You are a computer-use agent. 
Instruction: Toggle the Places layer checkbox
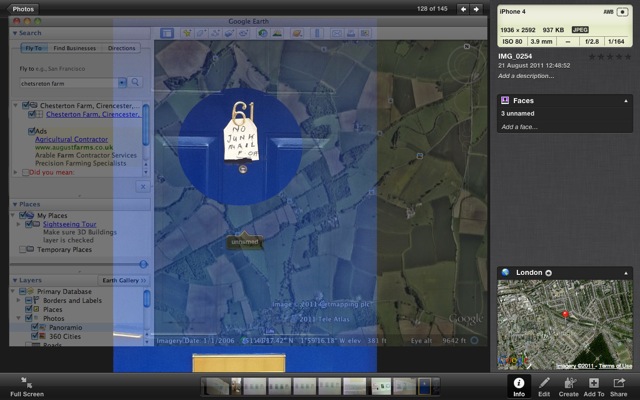(29, 309)
